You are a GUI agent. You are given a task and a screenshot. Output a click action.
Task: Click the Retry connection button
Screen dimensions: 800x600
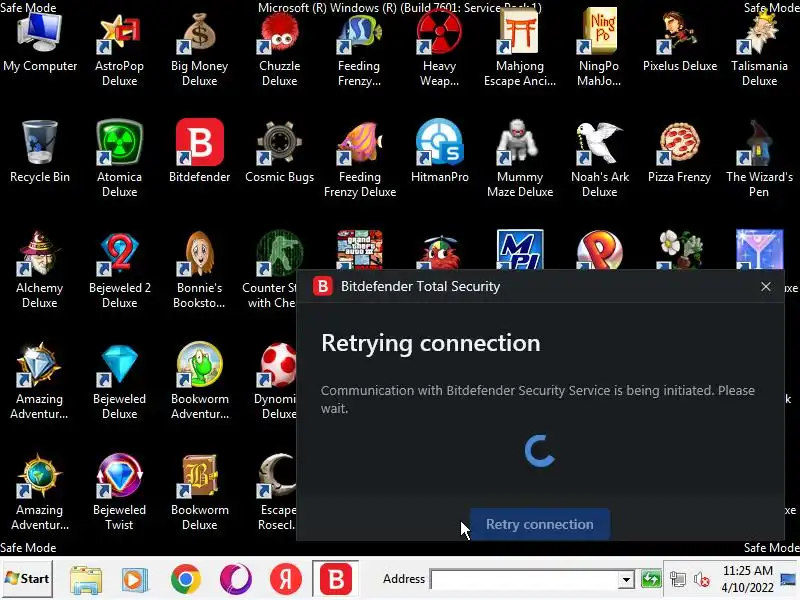(x=539, y=524)
